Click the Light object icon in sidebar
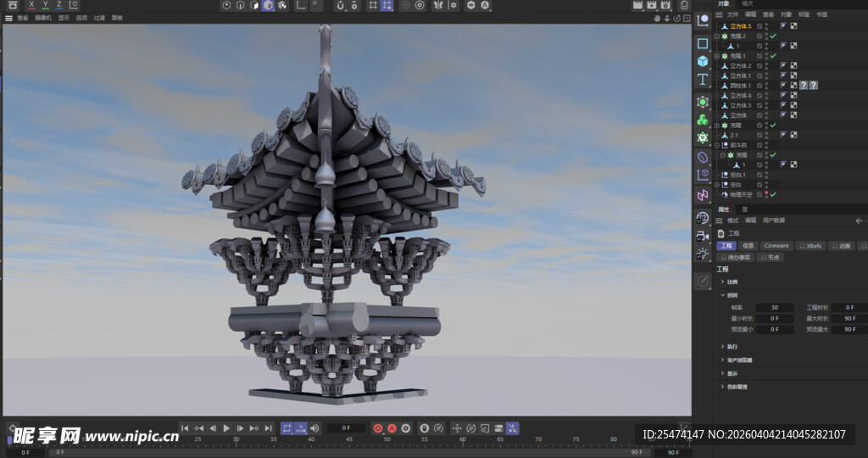 703,254
